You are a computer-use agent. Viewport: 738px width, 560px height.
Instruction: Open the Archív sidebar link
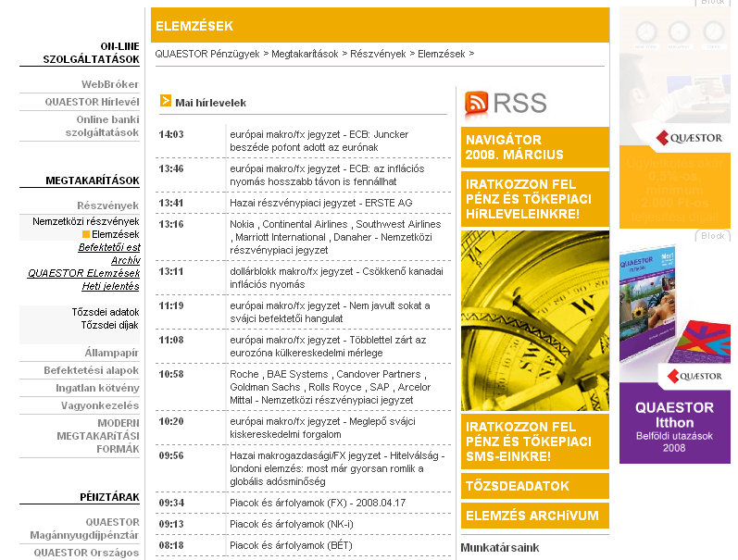[126, 260]
